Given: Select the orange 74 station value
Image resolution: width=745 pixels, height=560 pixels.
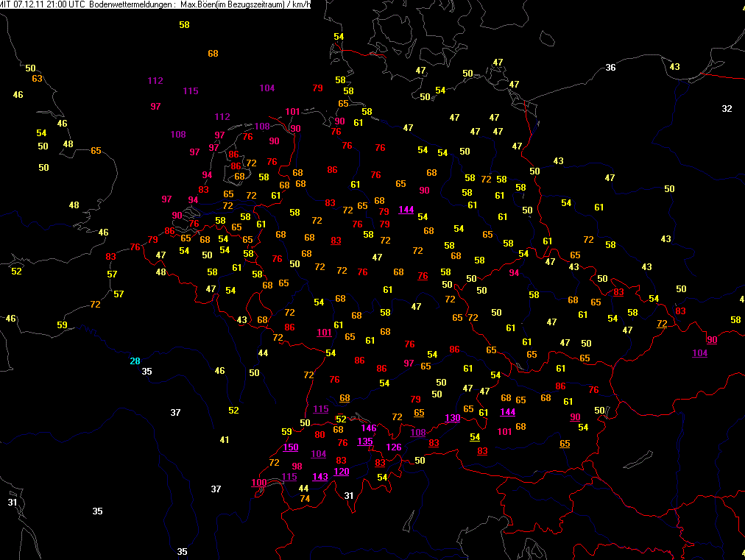Looking at the screenshot, I should (305, 498).
